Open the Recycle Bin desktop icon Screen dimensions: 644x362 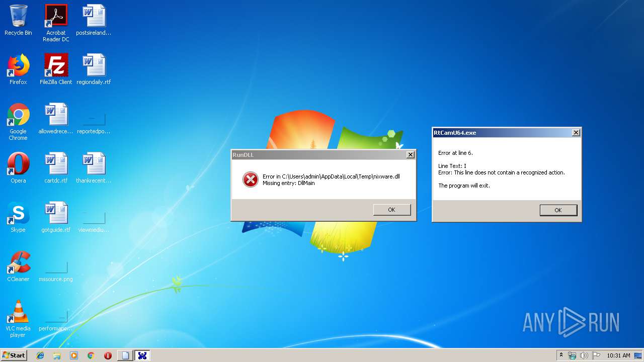pyautogui.click(x=18, y=20)
